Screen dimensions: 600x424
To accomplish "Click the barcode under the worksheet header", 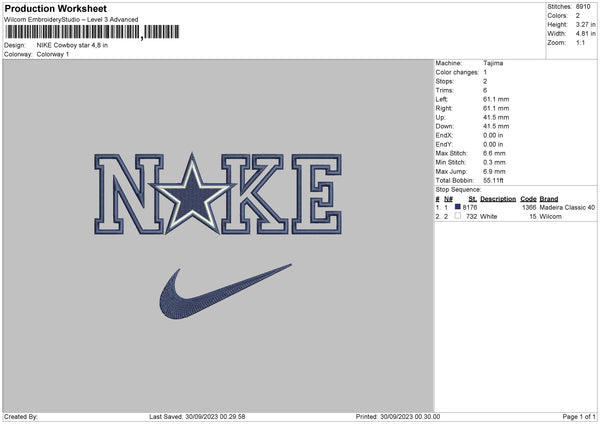I will click(x=92, y=32).
